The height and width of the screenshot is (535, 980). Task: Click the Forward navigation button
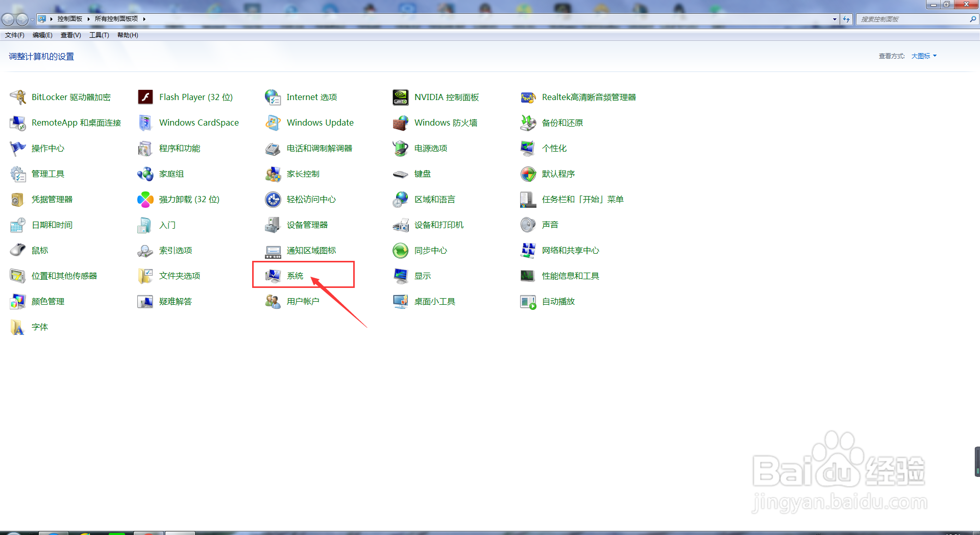(22, 19)
